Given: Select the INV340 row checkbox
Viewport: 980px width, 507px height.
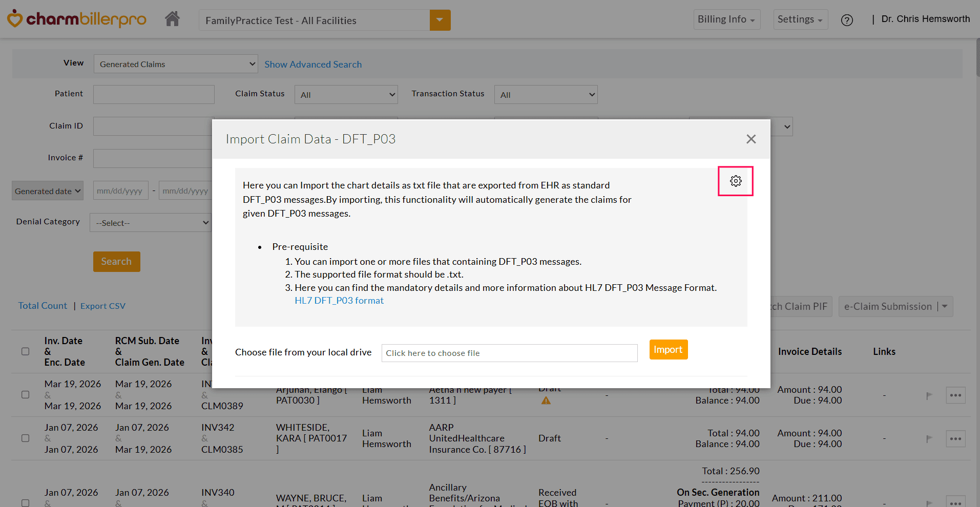Looking at the screenshot, I should [x=25, y=503].
